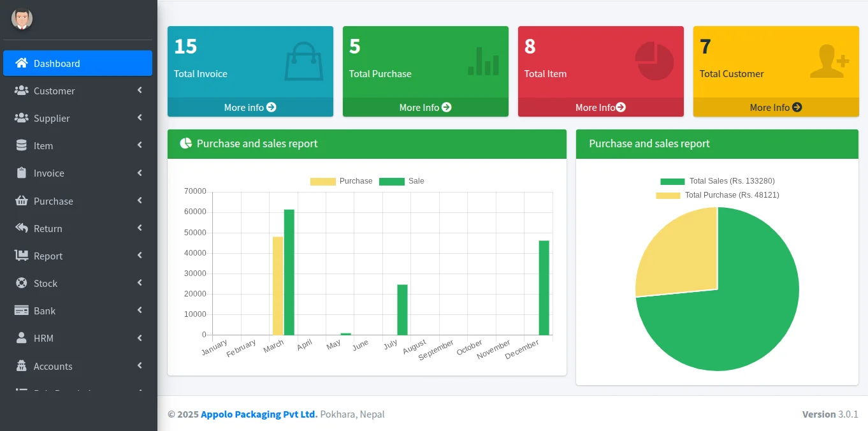
Task: Click the Bank card icon in sidebar
Action: (21, 310)
